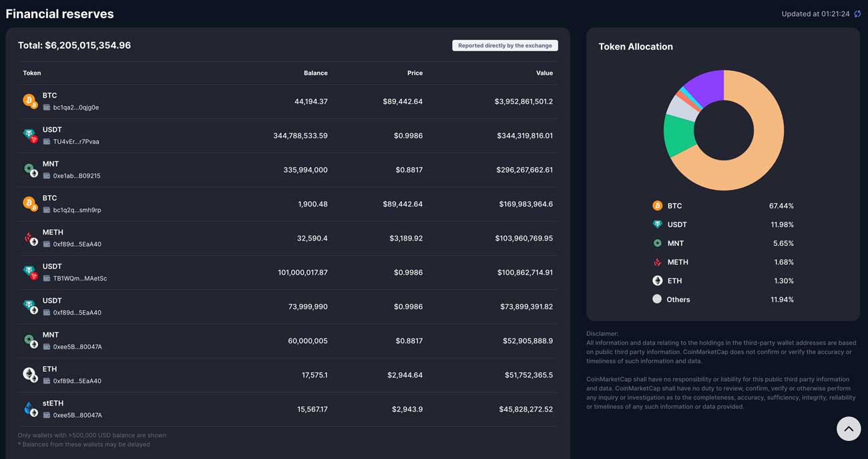Open the "Reported directly by the exchange" badge
This screenshot has height=459, width=868.
[505, 45]
